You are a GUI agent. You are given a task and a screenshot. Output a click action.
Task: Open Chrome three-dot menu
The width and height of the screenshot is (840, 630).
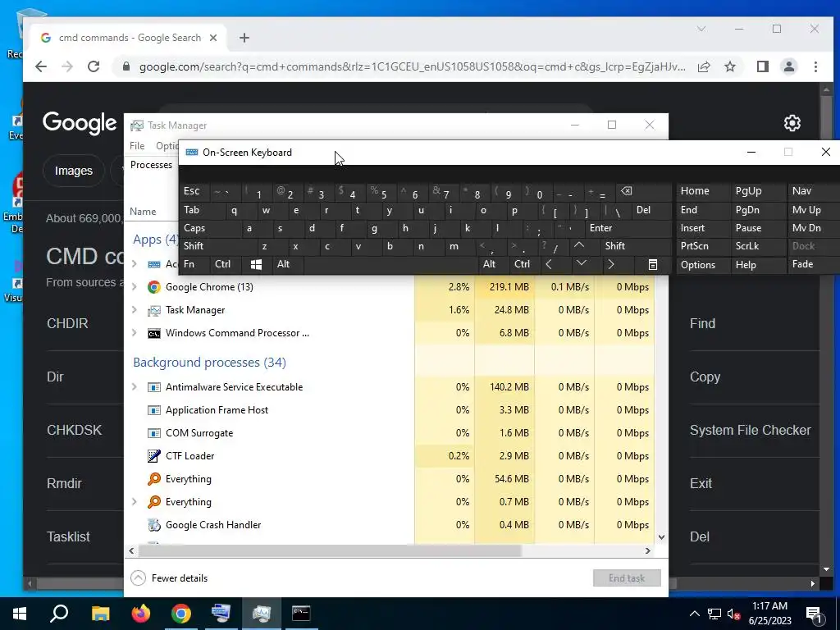(x=815, y=66)
